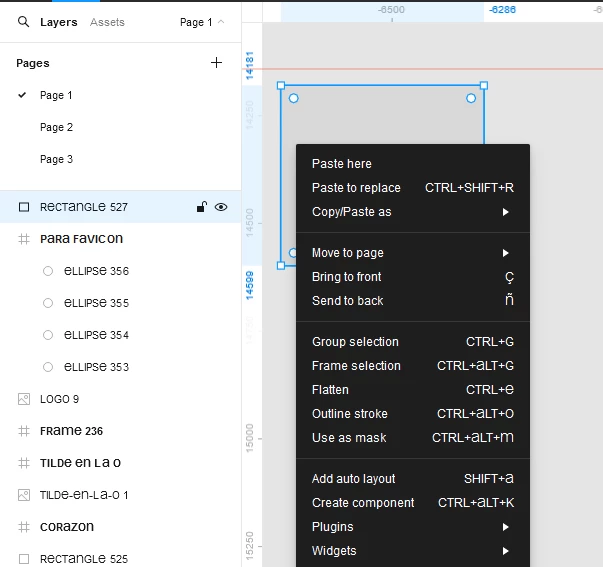Choose Paste to replace
Viewport: 603px width, 567px height.
click(x=413, y=188)
